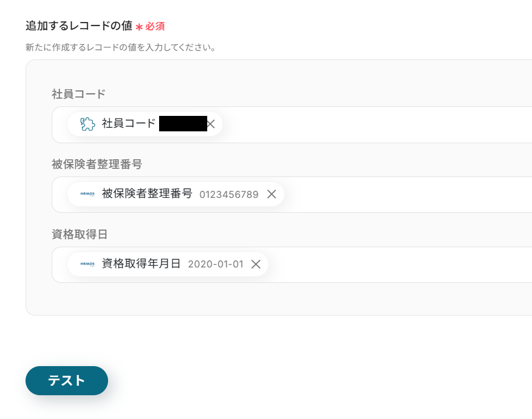
Task: Click the HRMOS logo in 資格取得年月日 chip
Action: pos(87,264)
